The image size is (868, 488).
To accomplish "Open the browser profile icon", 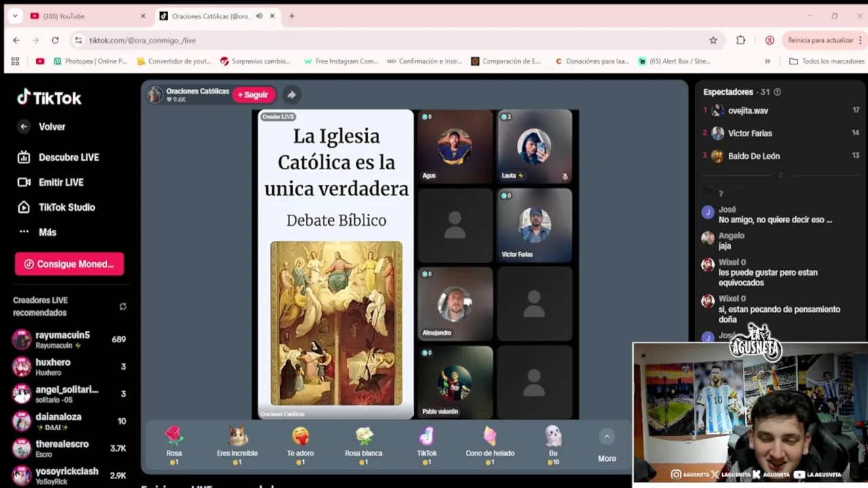I will (770, 41).
